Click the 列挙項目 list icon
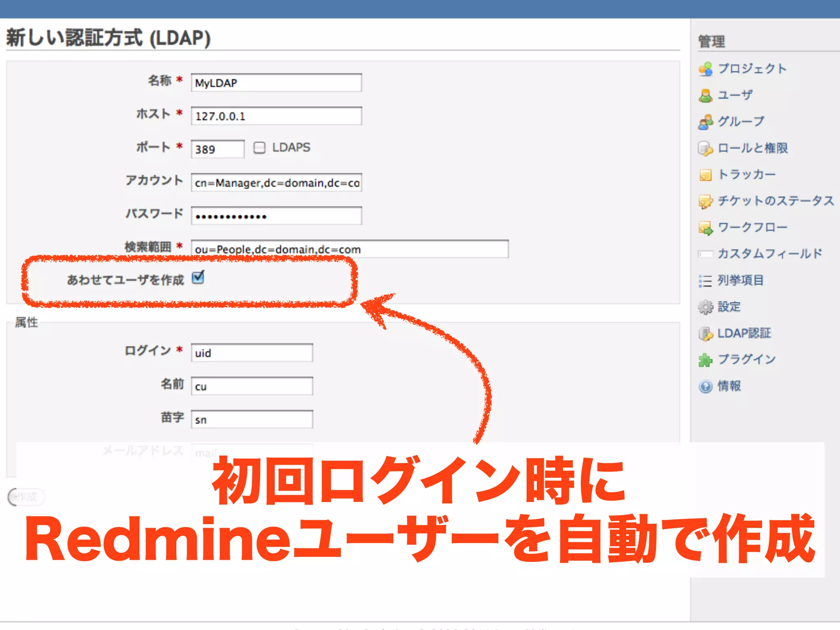Image resolution: width=840 pixels, height=630 pixels. click(705, 281)
